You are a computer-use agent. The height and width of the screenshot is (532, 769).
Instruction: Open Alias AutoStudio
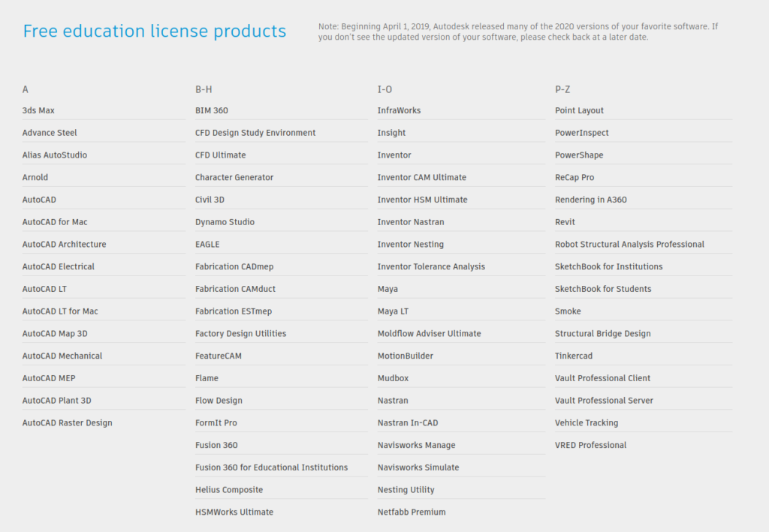[x=54, y=155]
